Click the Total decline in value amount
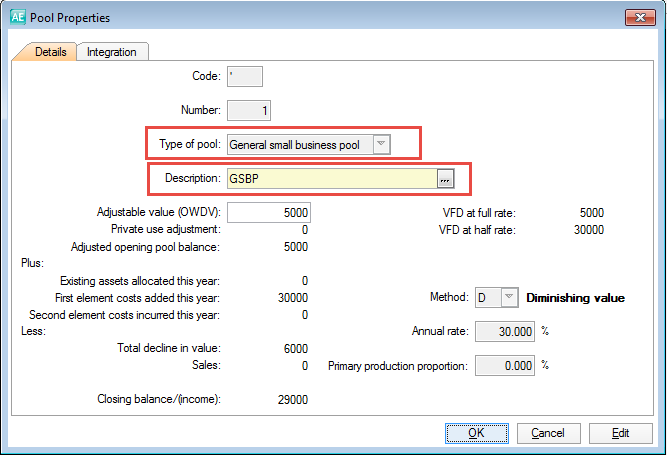667x455 pixels. click(294, 348)
